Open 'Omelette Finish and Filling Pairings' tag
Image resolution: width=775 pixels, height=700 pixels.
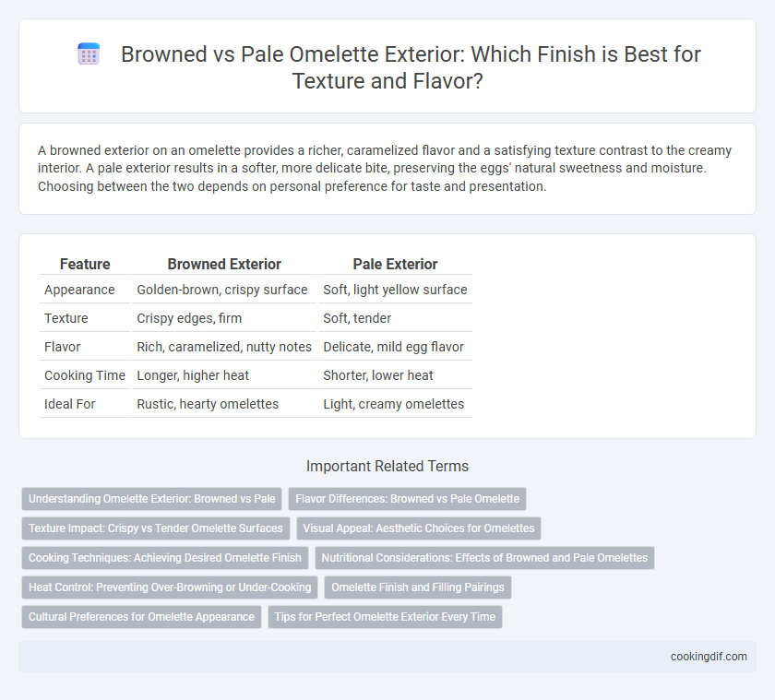pyautogui.click(x=418, y=587)
